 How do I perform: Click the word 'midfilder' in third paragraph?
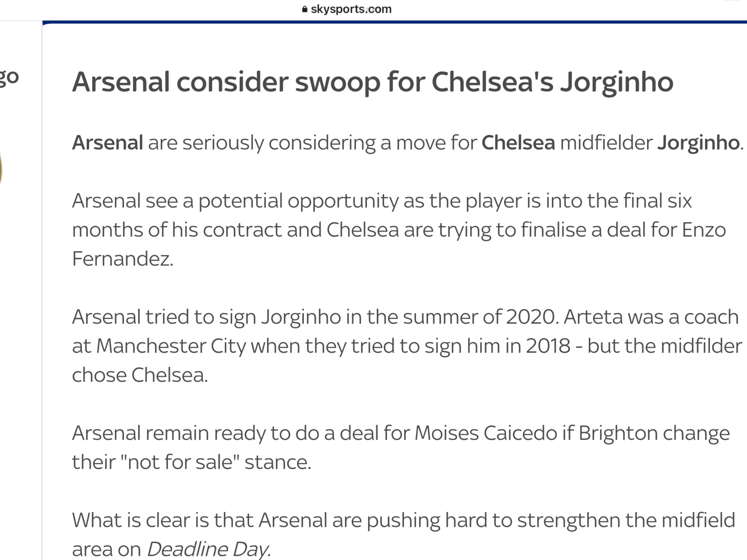(x=701, y=346)
